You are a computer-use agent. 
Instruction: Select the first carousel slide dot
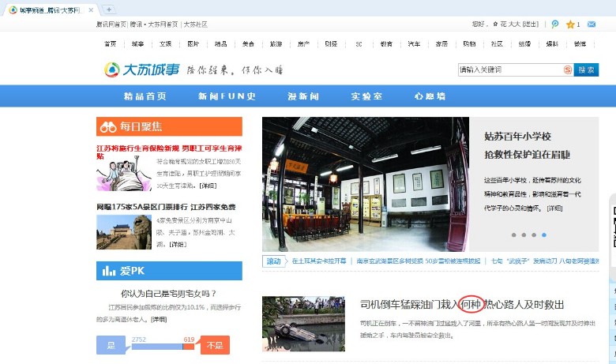tap(513, 235)
